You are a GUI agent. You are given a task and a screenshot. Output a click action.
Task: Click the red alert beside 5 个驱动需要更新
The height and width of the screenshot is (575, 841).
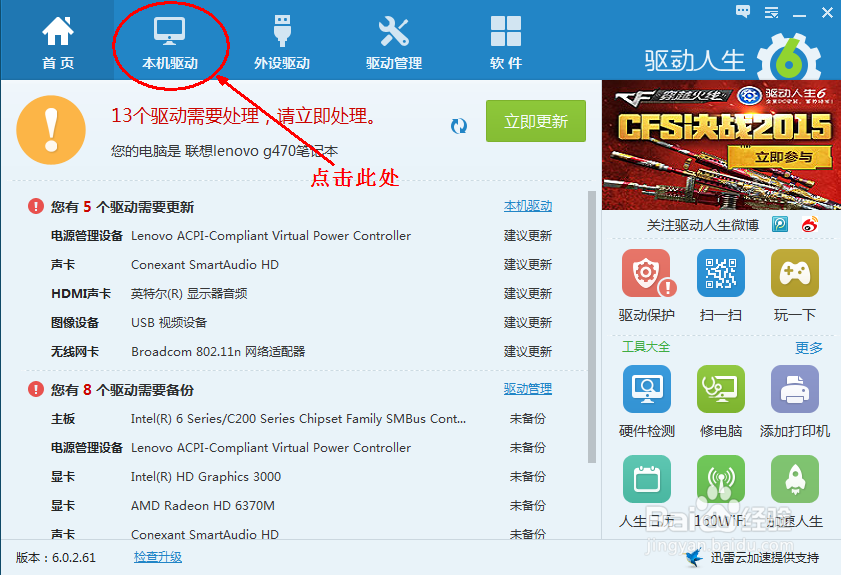[x=36, y=206]
